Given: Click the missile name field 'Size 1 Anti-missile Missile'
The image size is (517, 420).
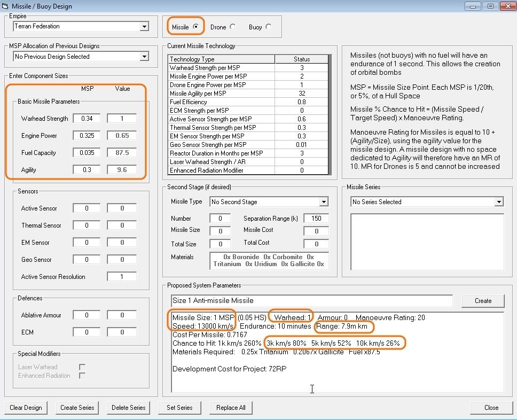Looking at the screenshot, I should 312,300.
